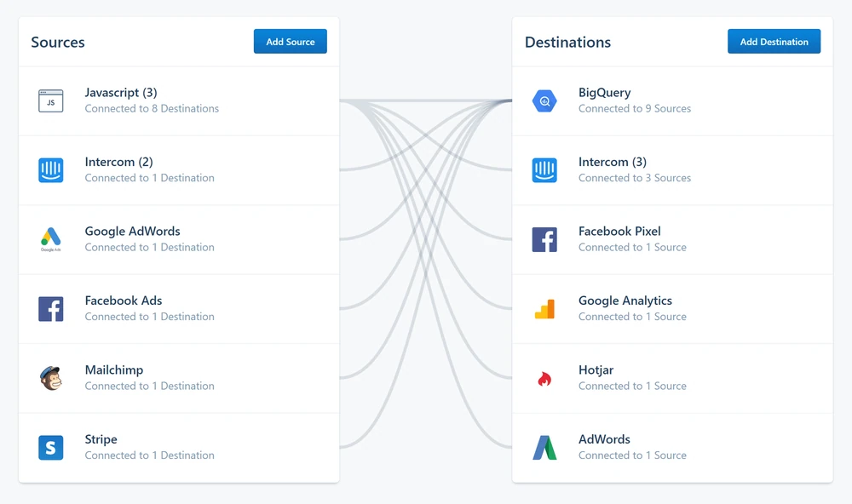
Task: Select the AdWords destination icon
Action: pos(544,448)
